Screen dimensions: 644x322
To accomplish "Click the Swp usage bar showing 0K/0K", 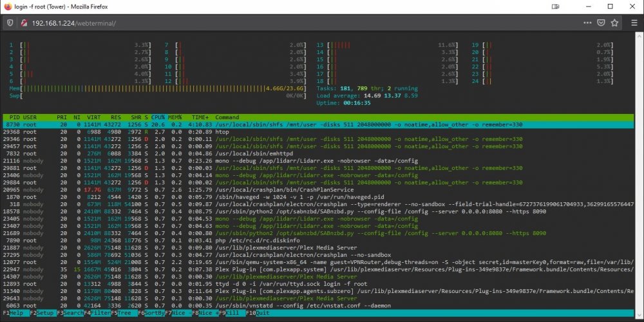I will pos(158,96).
